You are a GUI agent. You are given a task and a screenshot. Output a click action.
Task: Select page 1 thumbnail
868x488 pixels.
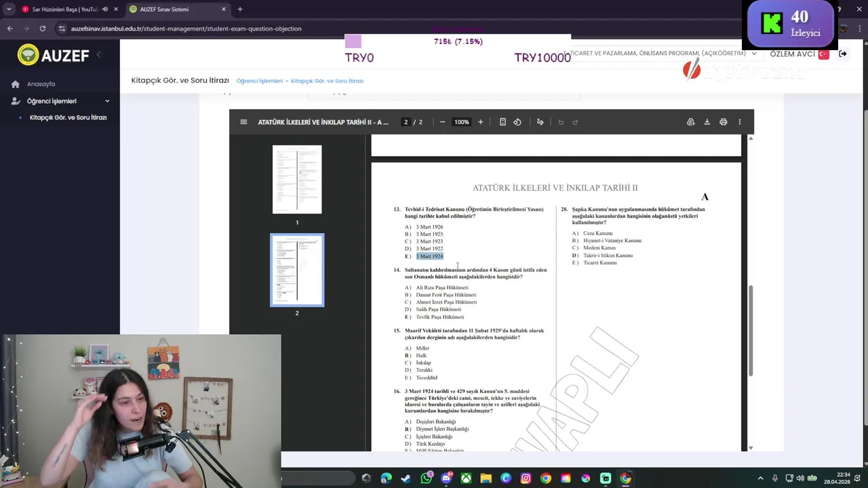pos(297,180)
